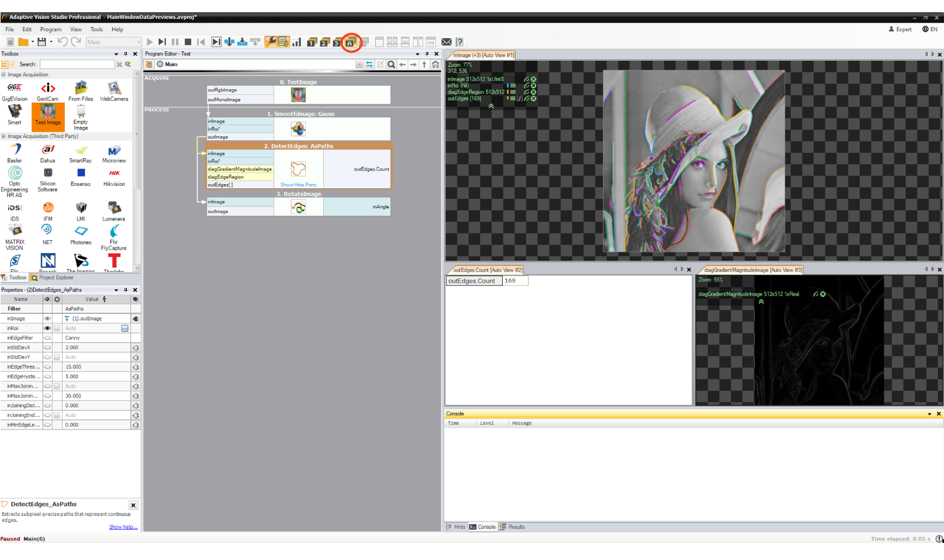Collapse the Image Acquisition toolbox category
The width and height of the screenshot is (944, 560).
point(4,75)
